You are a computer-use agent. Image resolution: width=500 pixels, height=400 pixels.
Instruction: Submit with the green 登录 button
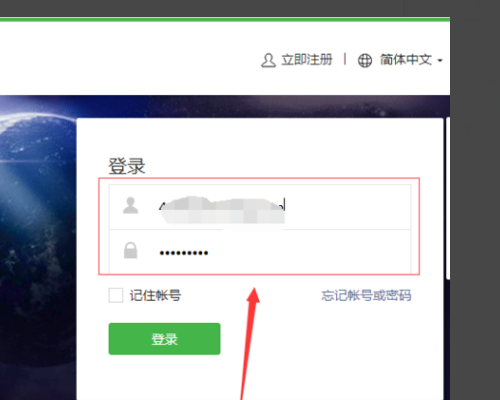[x=164, y=339]
